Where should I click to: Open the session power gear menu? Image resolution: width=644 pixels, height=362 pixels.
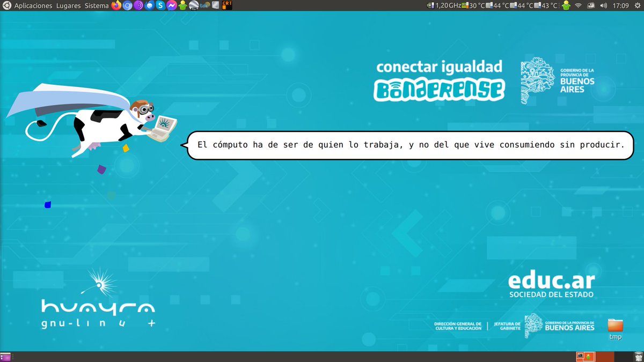[x=637, y=6]
